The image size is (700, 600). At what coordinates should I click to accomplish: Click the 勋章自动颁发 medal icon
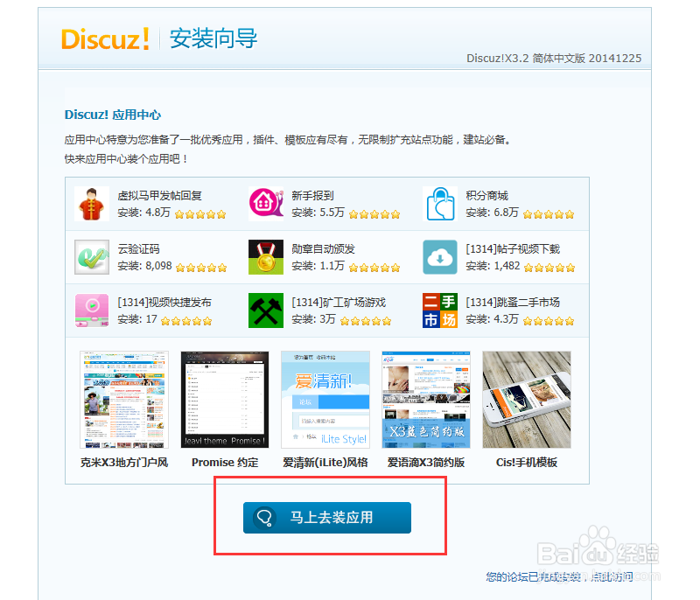266,257
